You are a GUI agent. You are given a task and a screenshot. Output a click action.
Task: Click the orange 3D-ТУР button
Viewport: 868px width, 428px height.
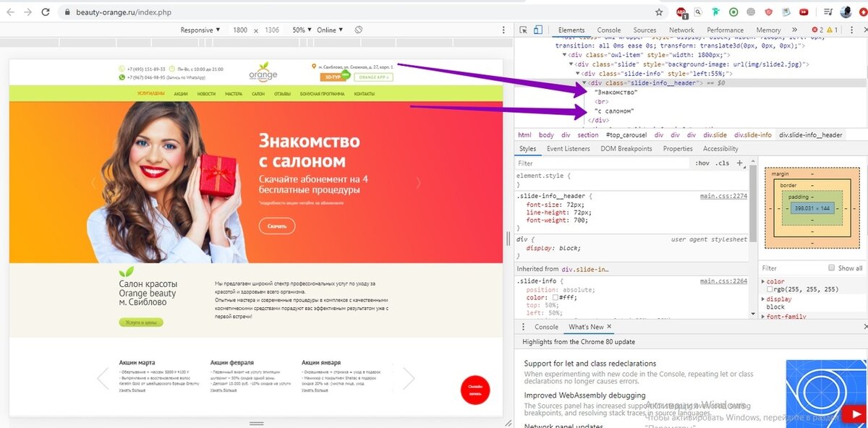tap(333, 77)
